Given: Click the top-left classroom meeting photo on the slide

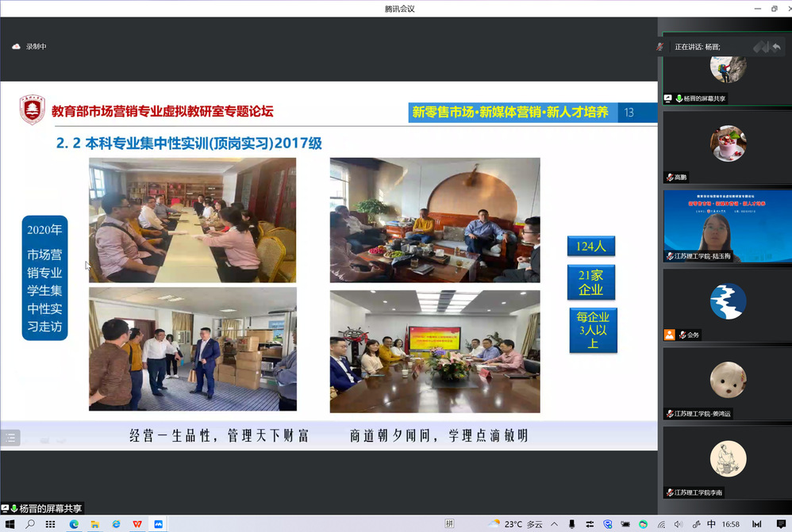Looking at the screenshot, I should tap(192, 220).
